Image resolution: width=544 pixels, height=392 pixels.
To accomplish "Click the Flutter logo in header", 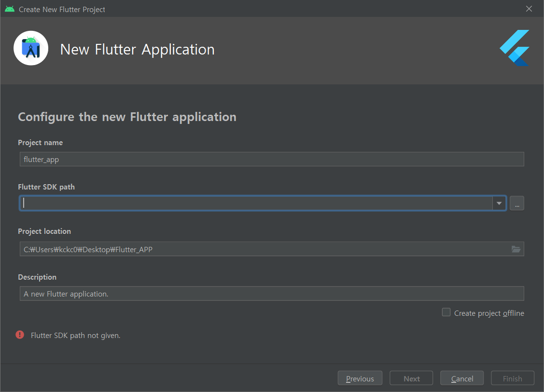I will (x=515, y=48).
